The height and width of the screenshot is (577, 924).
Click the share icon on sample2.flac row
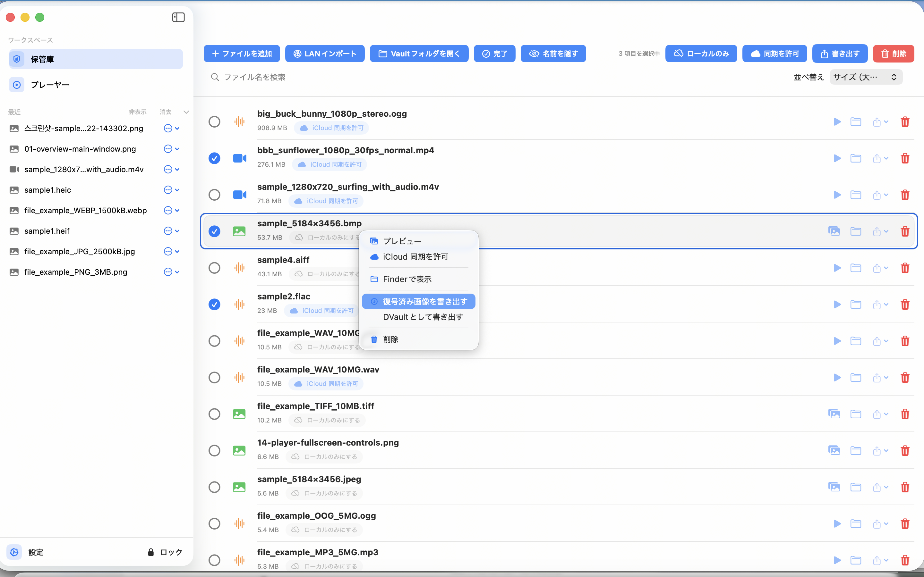point(878,305)
